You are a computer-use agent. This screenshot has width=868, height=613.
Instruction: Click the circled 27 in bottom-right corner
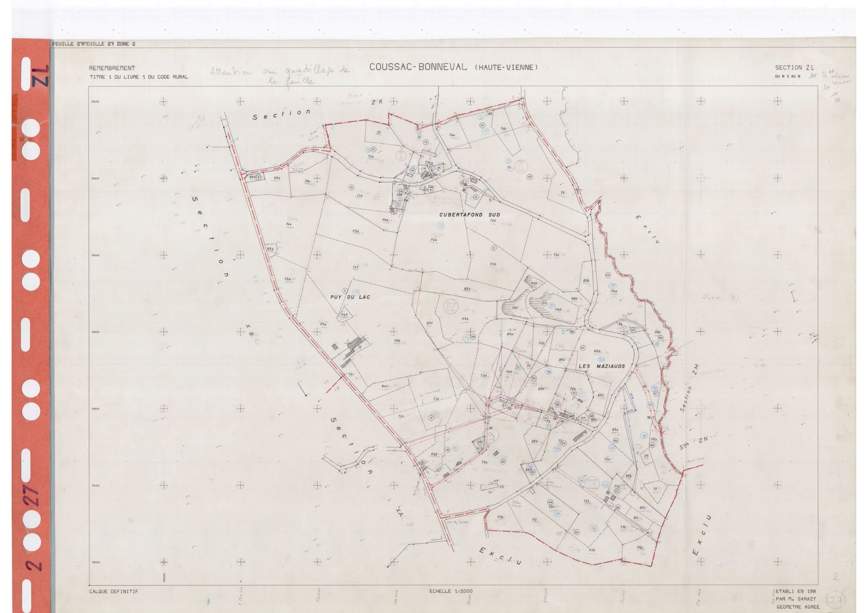pyautogui.click(x=836, y=600)
